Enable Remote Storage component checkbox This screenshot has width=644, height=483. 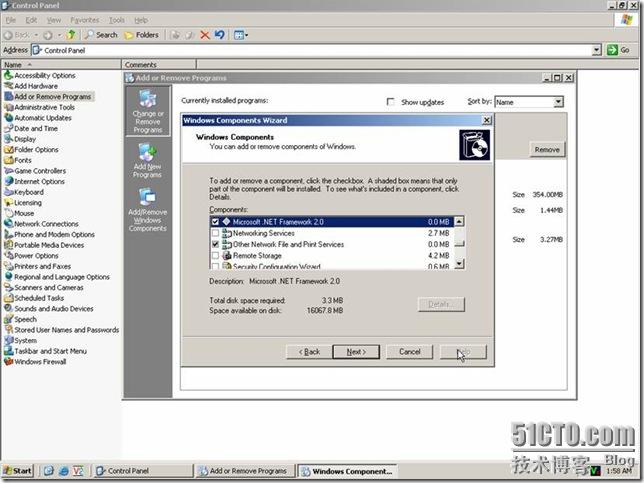[x=215, y=255]
